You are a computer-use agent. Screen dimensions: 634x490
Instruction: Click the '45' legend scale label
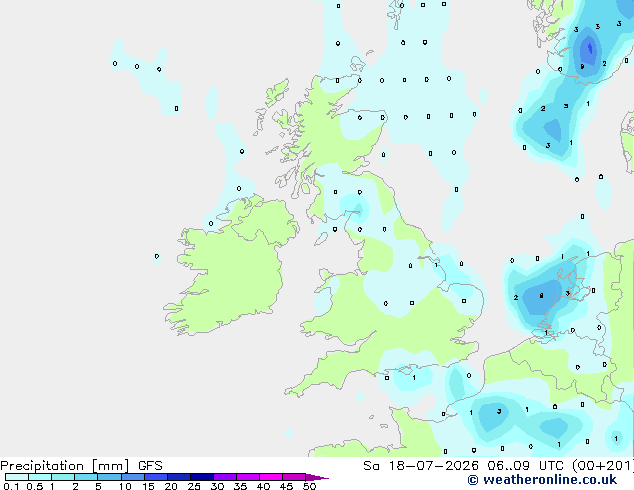[286, 486]
